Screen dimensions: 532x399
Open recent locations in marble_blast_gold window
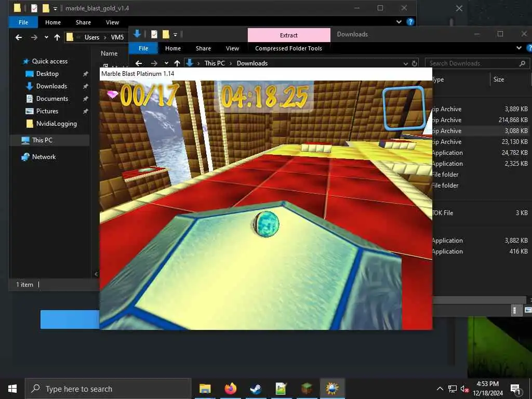point(46,37)
